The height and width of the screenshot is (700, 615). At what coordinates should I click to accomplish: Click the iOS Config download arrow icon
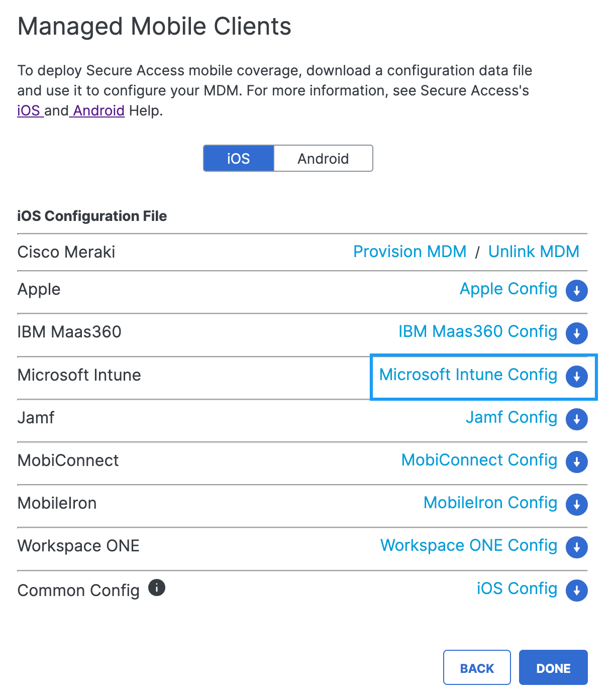click(x=576, y=591)
